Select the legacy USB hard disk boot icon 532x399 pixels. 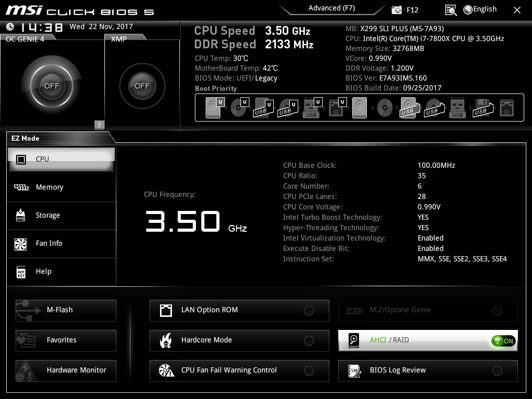tap(410, 108)
